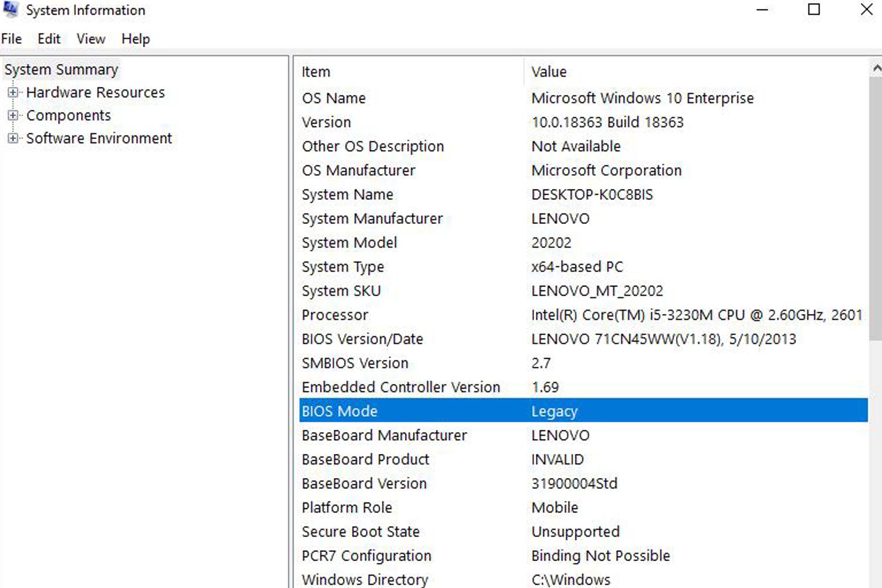Click the scroll up arrow
This screenshot has height=588, width=882.
click(x=876, y=69)
